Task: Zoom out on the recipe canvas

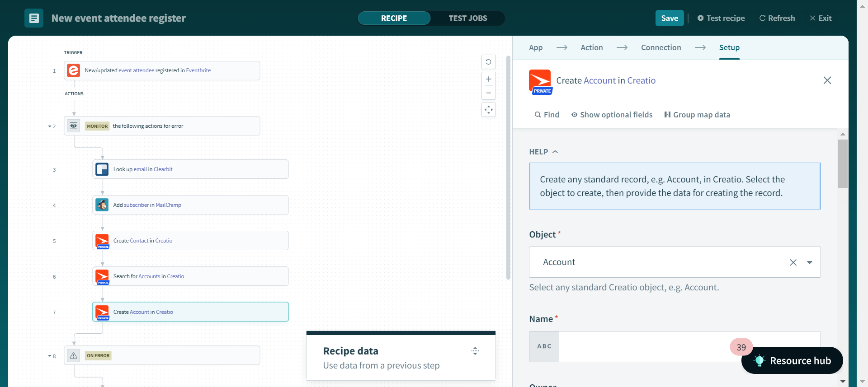Action: [x=489, y=93]
